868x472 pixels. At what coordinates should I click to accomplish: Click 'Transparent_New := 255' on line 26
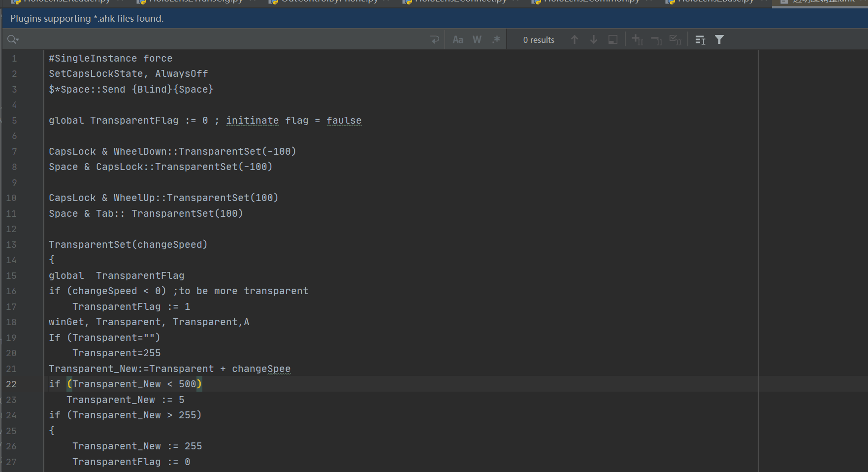click(137, 446)
